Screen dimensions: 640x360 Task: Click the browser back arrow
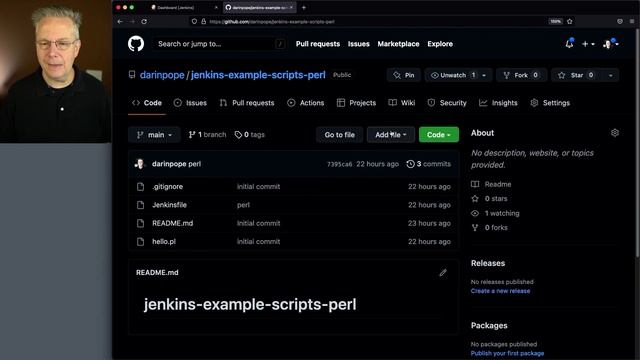pos(120,21)
